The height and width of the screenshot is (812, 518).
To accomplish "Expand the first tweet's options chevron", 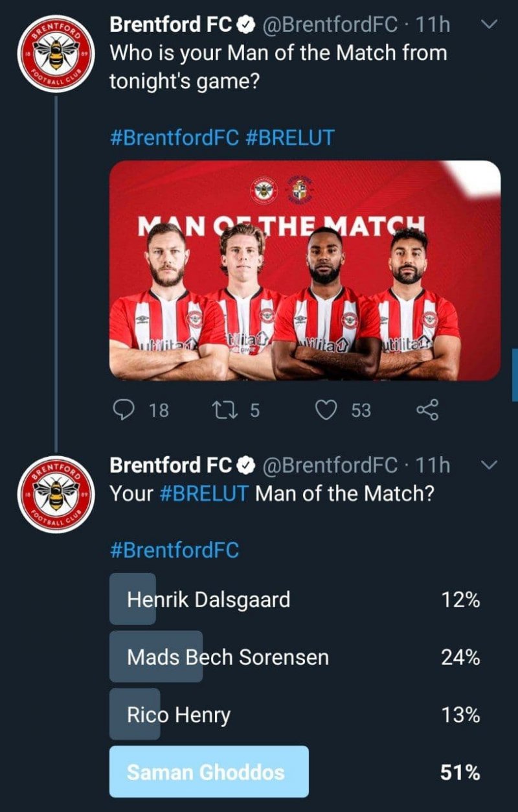I will tap(490, 24).
